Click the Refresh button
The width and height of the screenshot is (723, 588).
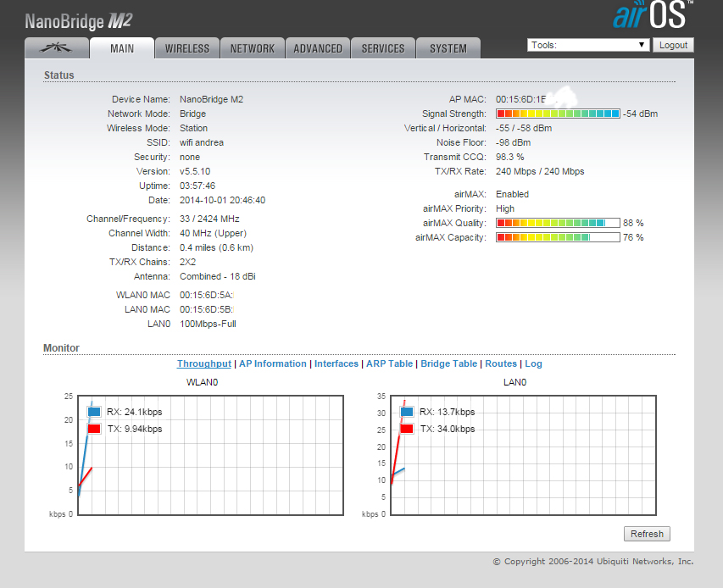(647, 534)
